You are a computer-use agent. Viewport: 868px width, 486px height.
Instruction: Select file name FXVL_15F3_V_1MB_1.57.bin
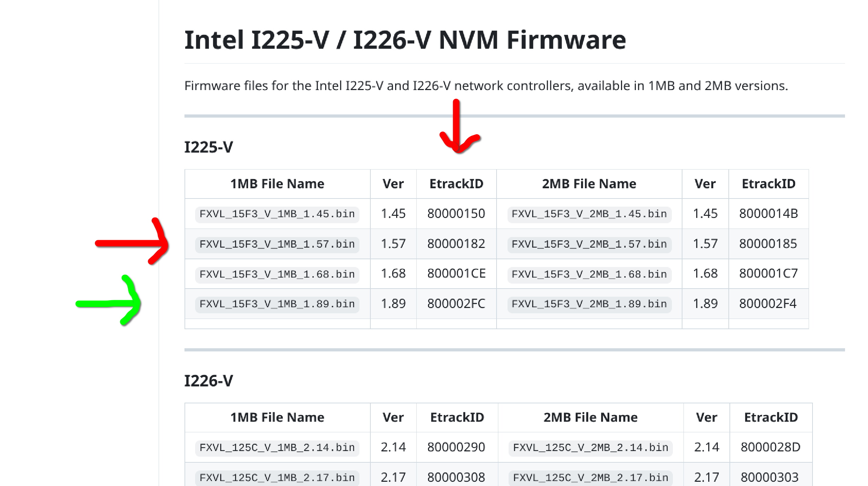(277, 244)
